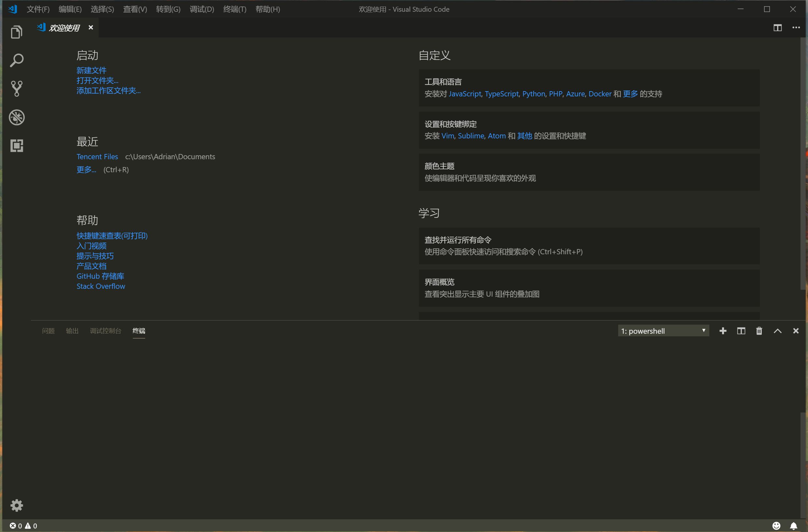
Task: Open the Stack Overflow help link
Action: coord(101,286)
